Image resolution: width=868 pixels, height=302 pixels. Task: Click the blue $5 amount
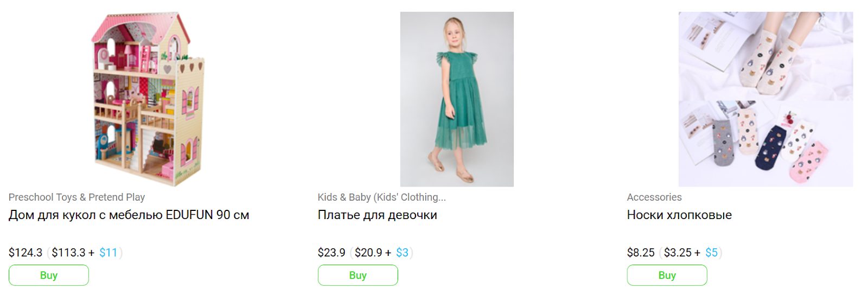pyautogui.click(x=711, y=253)
